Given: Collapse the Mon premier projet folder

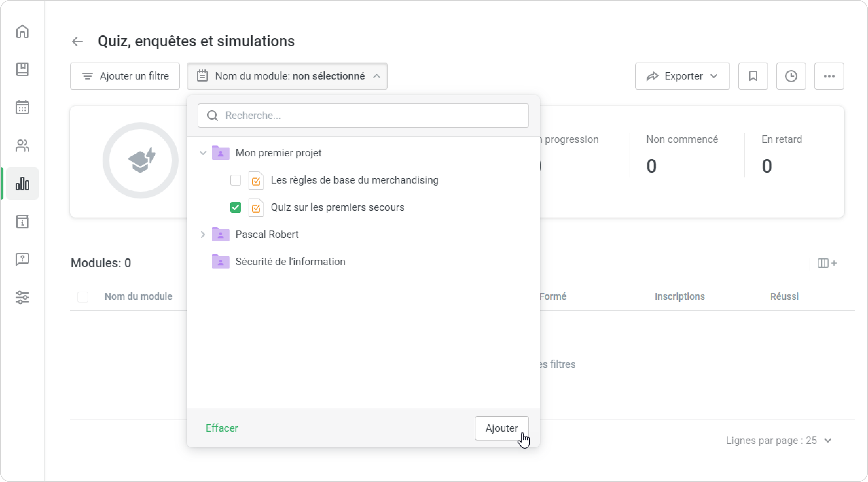Looking at the screenshot, I should tap(203, 153).
